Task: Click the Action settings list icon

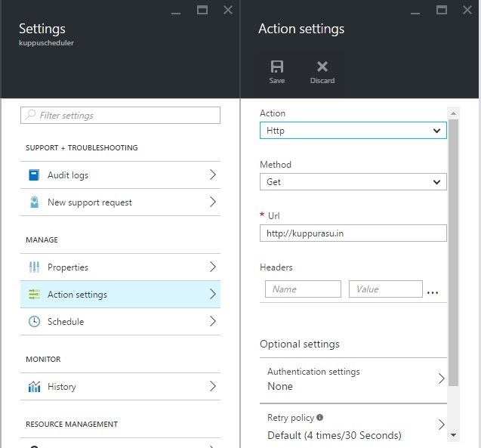Action: [34, 295]
